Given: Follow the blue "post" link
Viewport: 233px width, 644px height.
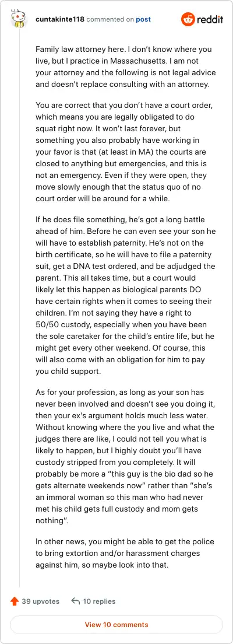Looking at the screenshot, I should coord(143,19).
